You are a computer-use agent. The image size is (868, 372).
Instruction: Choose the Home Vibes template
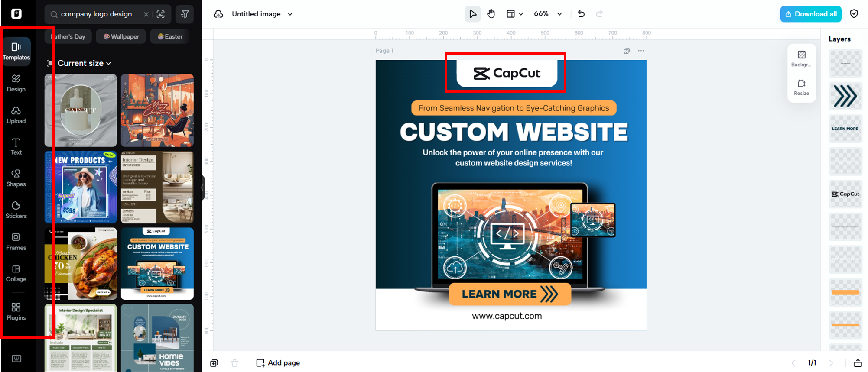157,338
